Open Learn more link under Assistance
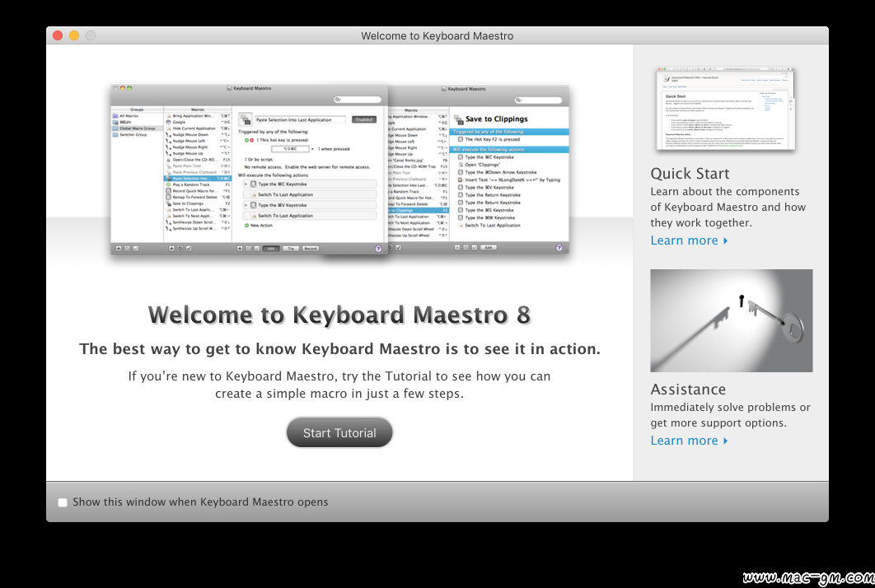 click(x=689, y=441)
